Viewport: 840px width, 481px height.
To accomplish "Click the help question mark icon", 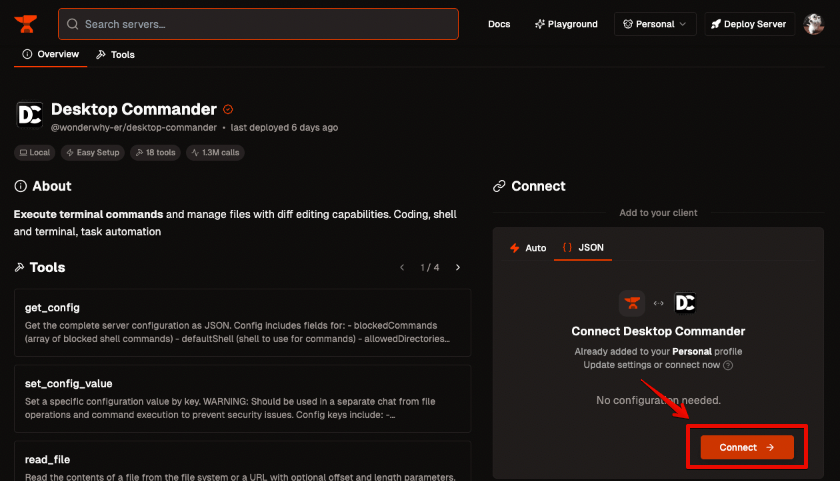I will (x=728, y=365).
